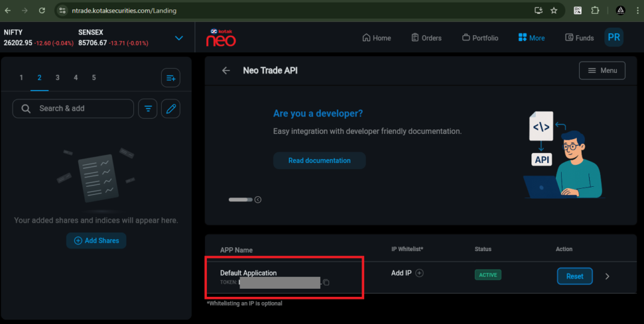Click the pencil edit watchlist icon
This screenshot has width=644, height=324.
coord(170,109)
